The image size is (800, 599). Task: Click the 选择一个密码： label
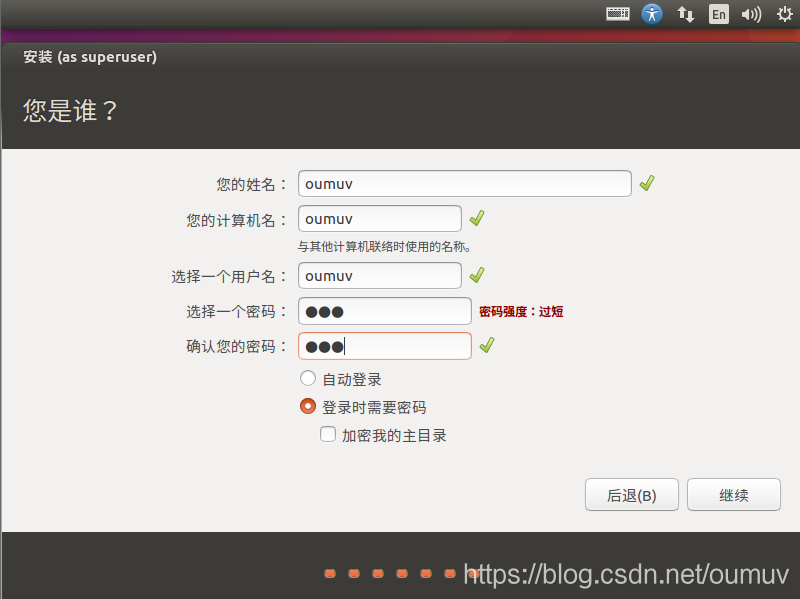(x=237, y=312)
